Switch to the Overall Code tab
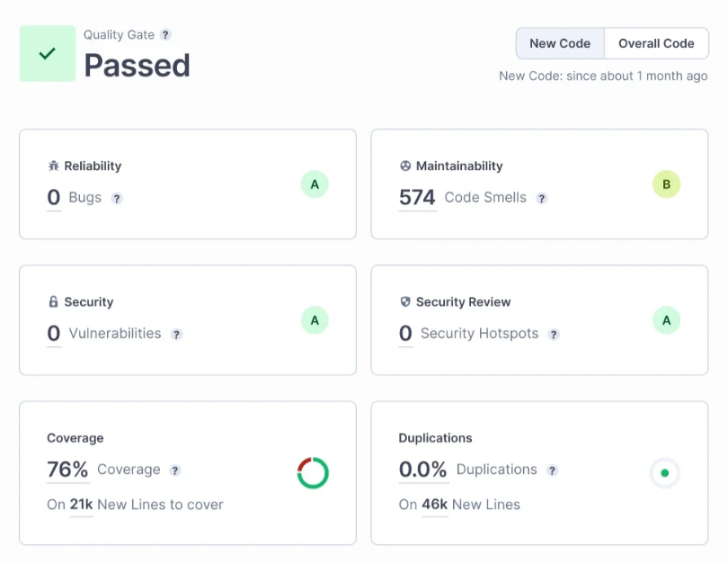The width and height of the screenshot is (728, 564). [655, 42]
